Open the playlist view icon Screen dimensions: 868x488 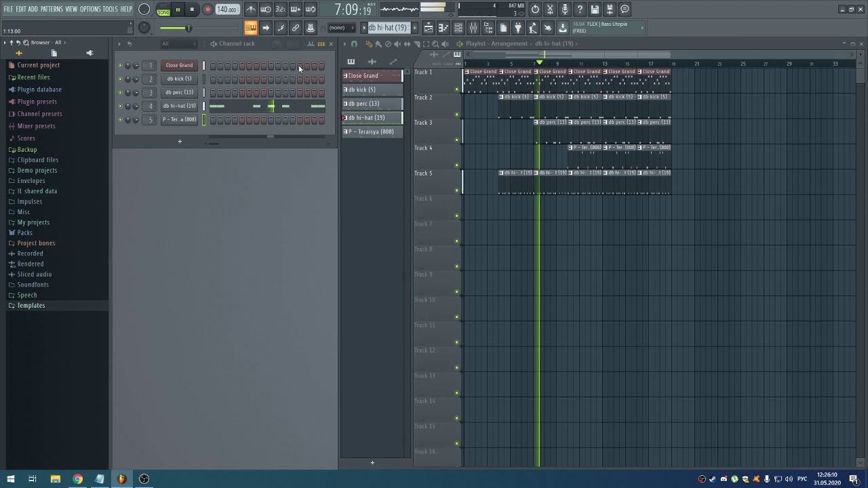429,28
